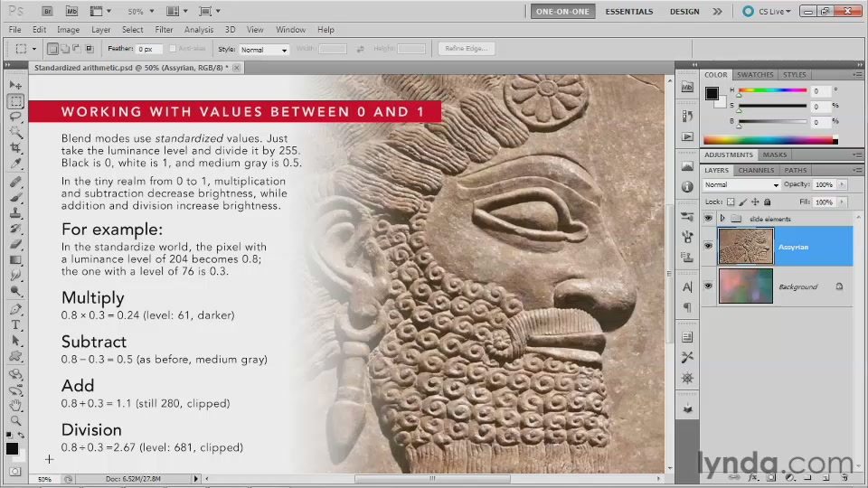Open the Opacity slider dropdown
The height and width of the screenshot is (488, 868).
click(842, 184)
